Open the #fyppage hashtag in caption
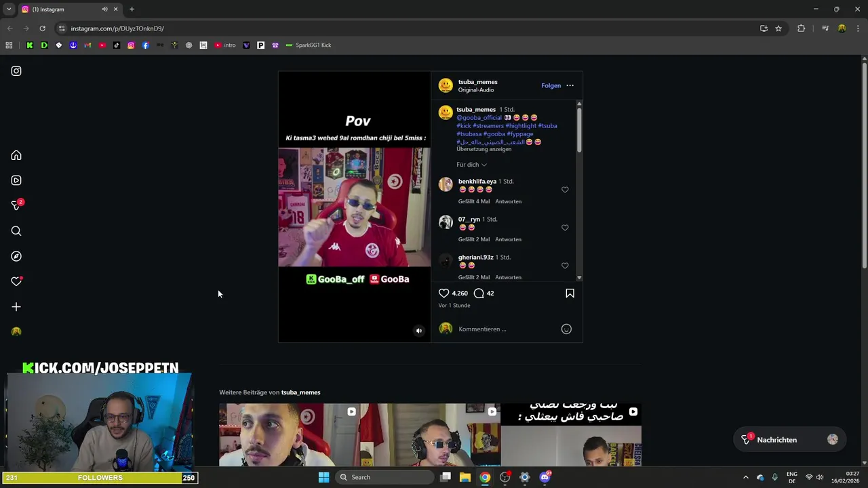 (520, 134)
